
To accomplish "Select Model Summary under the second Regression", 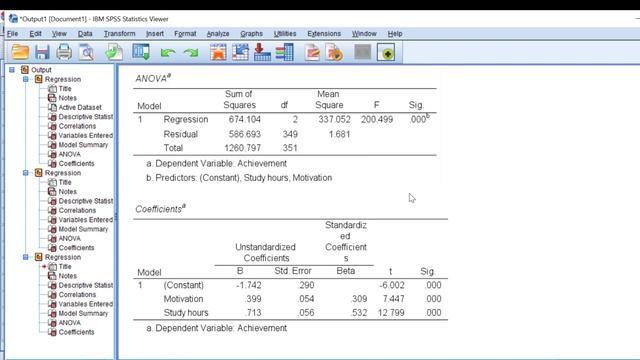I will (83, 229).
